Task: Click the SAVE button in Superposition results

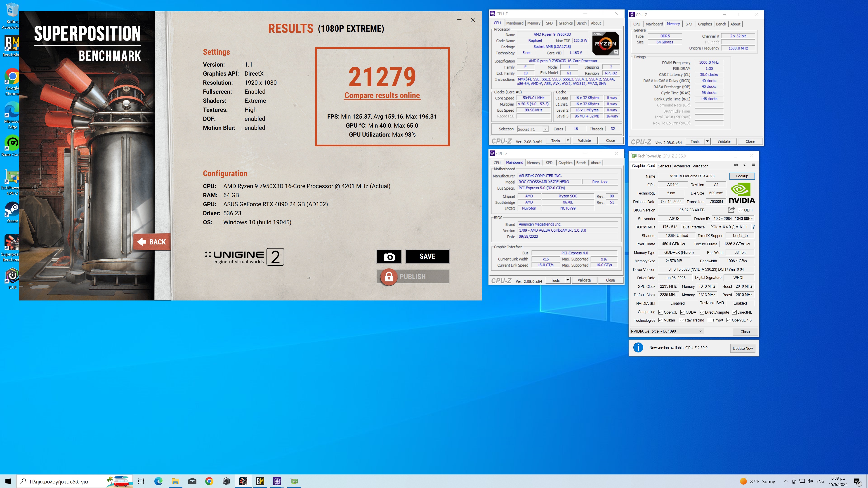Action: (x=427, y=256)
